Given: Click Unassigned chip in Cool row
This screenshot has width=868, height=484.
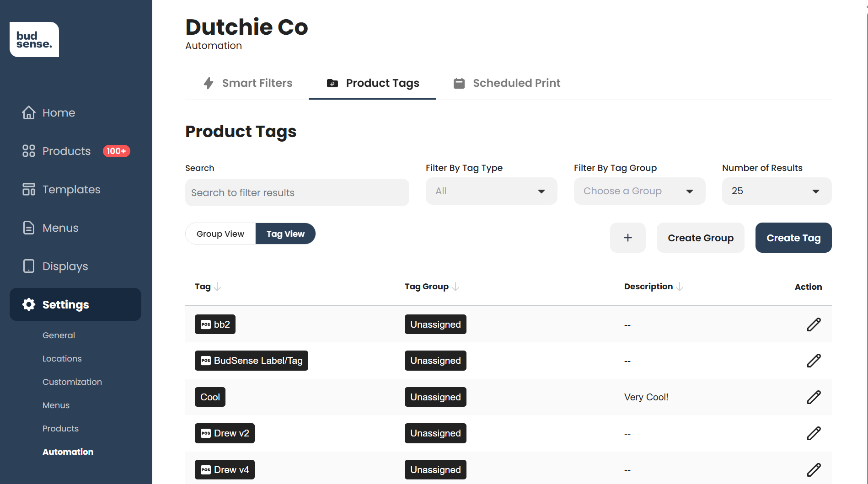Looking at the screenshot, I should point(435,397).
